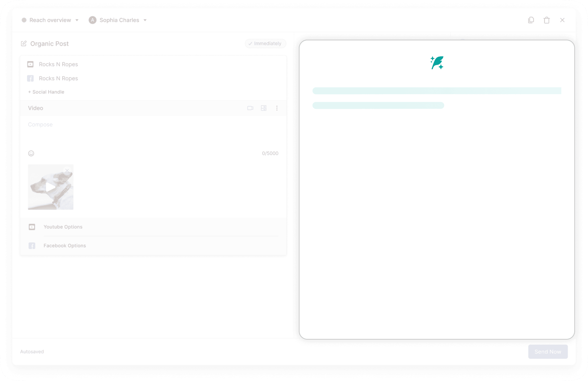The width and height of the screenshot is (588, 381).
Task: Click the AI writing quill icon
Action: pyautogui.click(x=437, y=63)
